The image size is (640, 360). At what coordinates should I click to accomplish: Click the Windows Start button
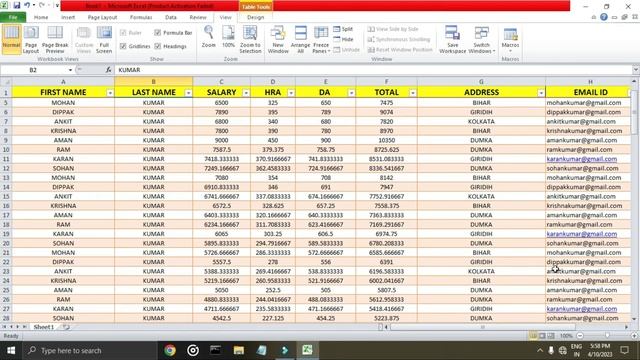[11, 350]
